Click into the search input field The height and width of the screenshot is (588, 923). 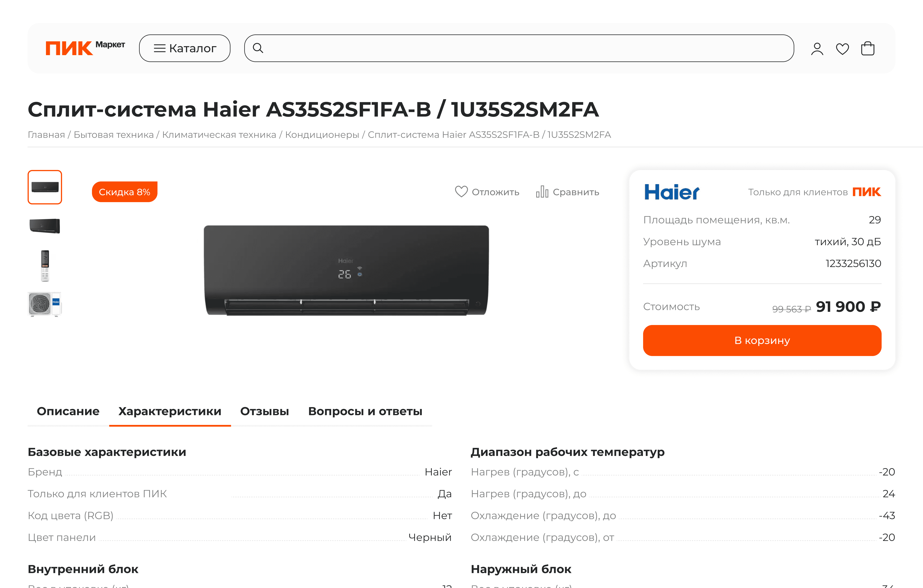pyautogui.click(x=519, y=48)
